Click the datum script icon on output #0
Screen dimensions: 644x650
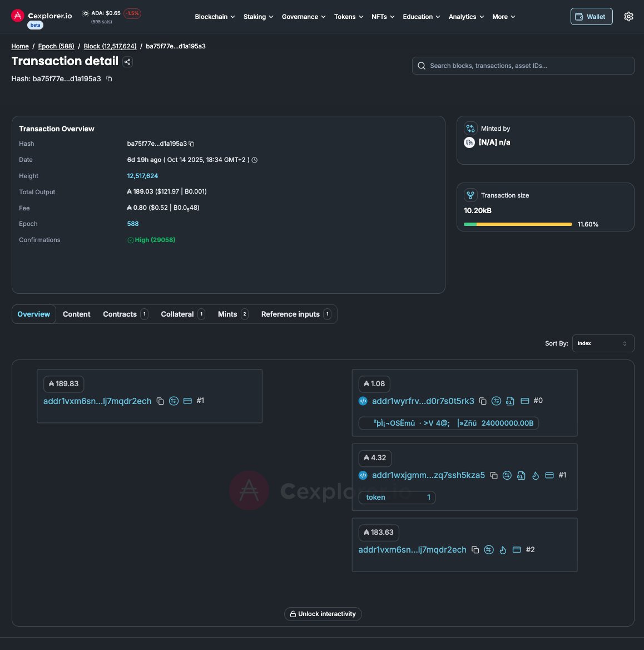[x=509, y=401]
